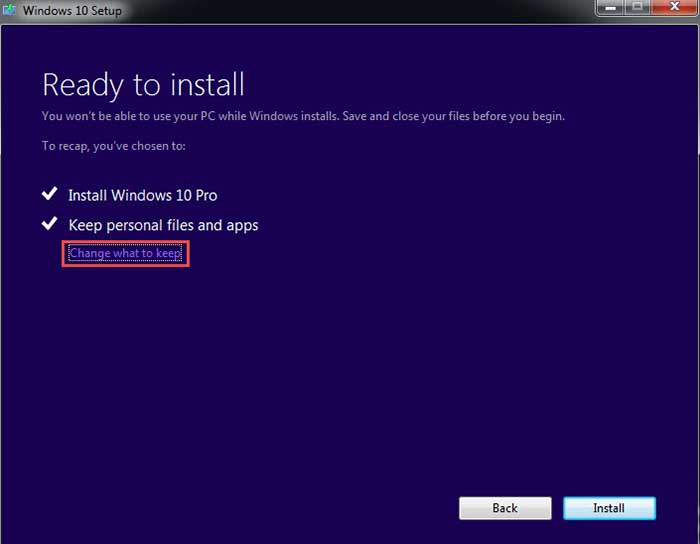Click the 'Ready to install' heading
Viewport: 700px width, 544px height.
click(143, 84)
